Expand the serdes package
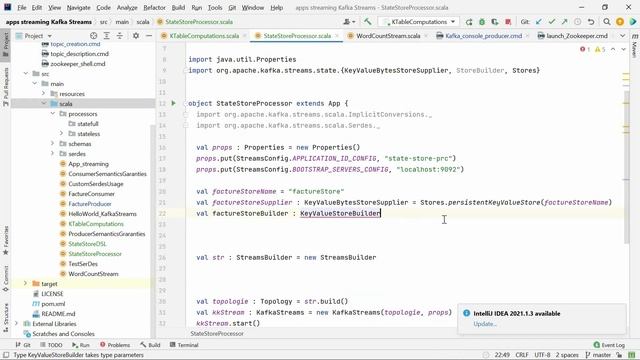The image size is (640, 360). (53, 153)
